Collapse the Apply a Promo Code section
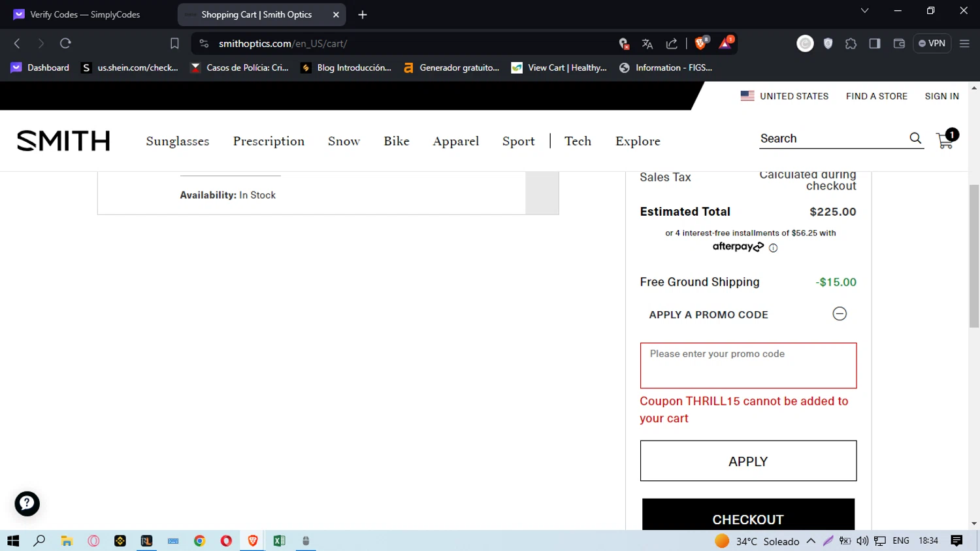 [840, 314]
